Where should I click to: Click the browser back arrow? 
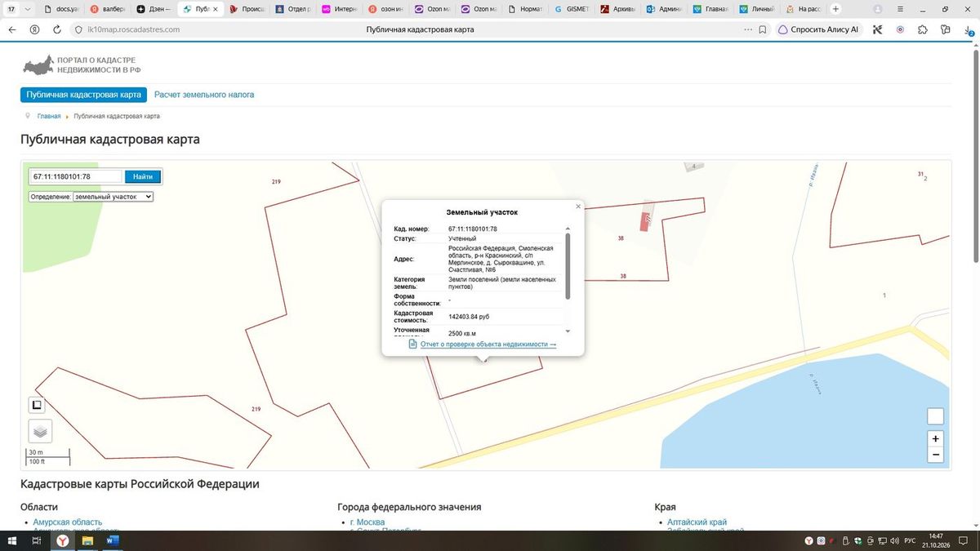tap(12, 29)
